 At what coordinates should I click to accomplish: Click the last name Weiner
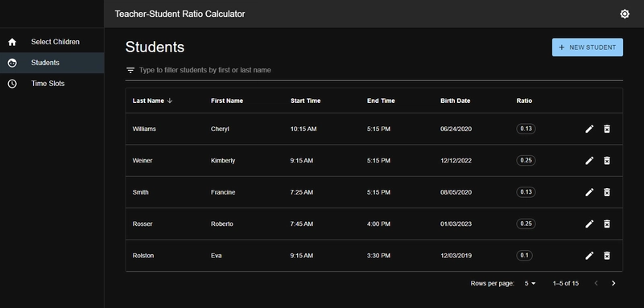coord(142,160)
